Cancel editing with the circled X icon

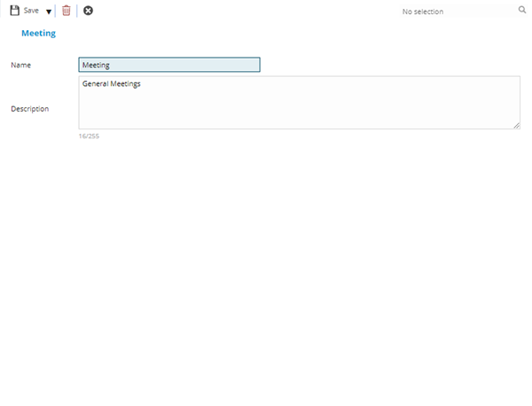coord(88,11)
